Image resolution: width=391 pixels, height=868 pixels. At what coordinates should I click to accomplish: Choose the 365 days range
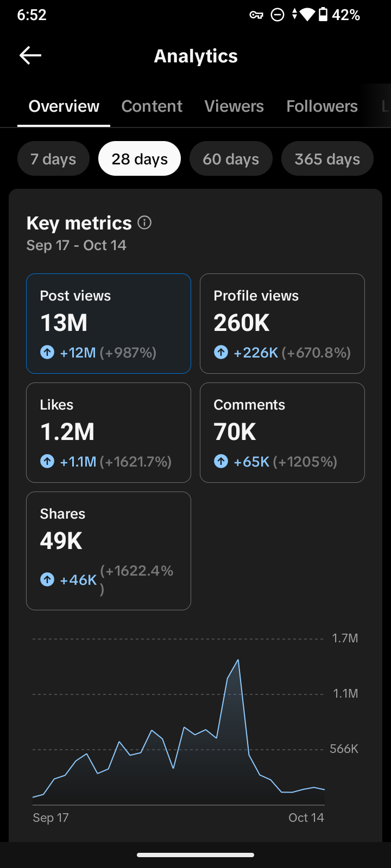(327, 159)
